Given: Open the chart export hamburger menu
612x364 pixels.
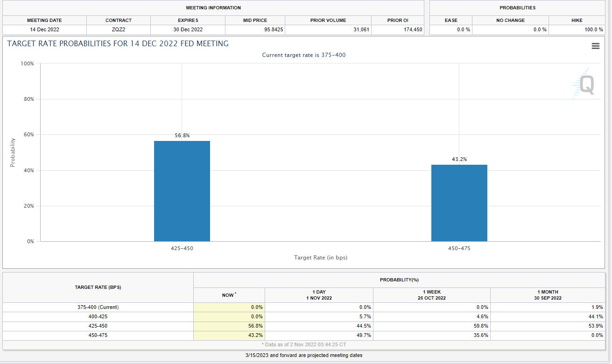Looking at the screenshot, I should click(x=595, y=46).
